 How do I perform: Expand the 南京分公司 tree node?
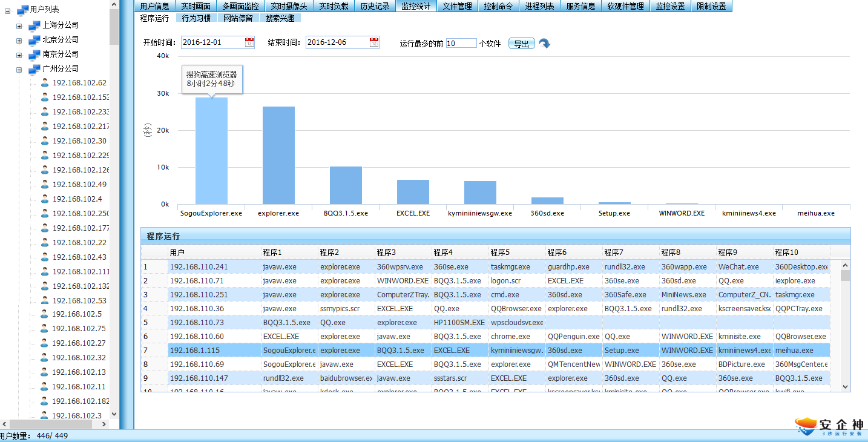19,55
